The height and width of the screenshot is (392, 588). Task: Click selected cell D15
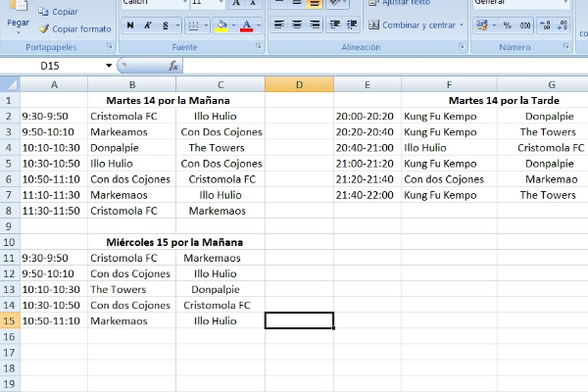(x=299, y=320)
